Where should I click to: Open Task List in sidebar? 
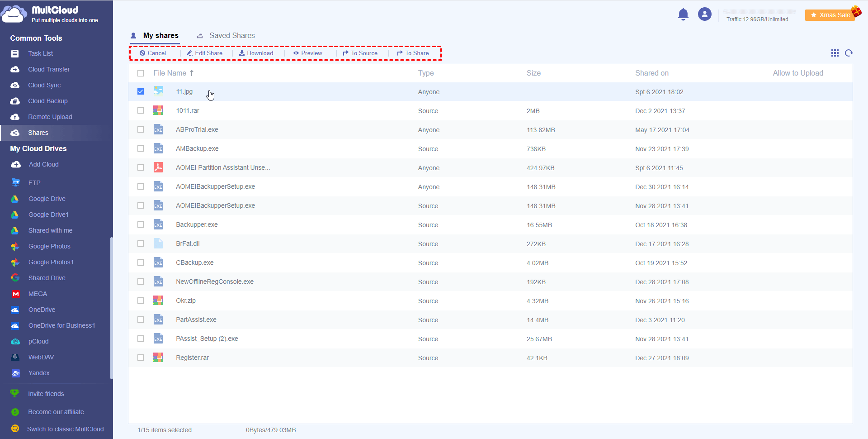click(x=40, y=53)
